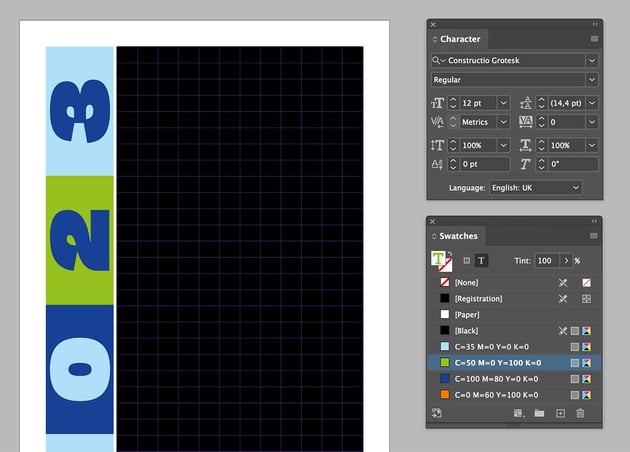Click the tracking icon
This screenshot has width=630, height=452.
(x=526, y=122)
